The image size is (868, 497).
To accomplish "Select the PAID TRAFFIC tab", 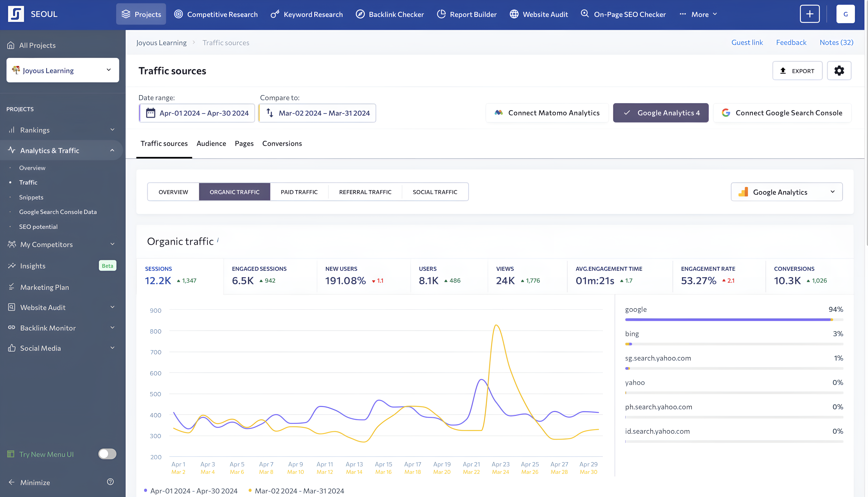I will tap(299, 192).
